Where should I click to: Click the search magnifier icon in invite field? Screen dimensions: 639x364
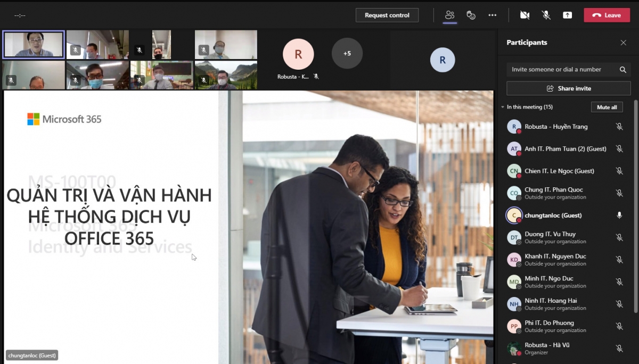pos(622,69)
